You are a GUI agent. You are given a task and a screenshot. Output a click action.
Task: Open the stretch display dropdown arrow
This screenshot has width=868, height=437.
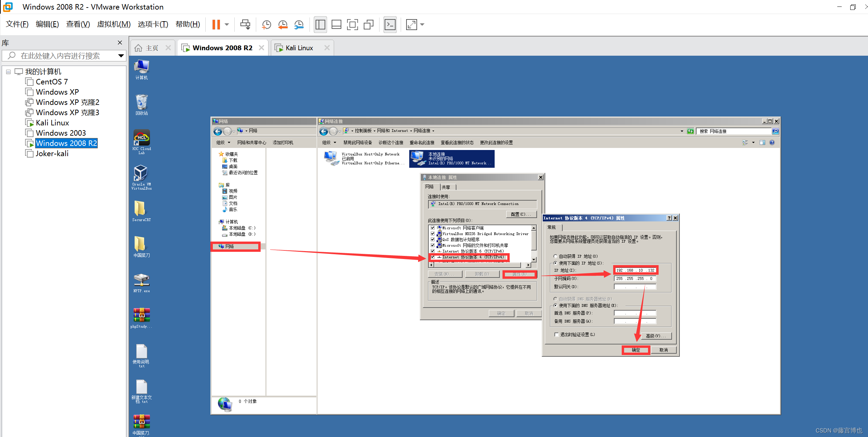(x=422, y=25)
